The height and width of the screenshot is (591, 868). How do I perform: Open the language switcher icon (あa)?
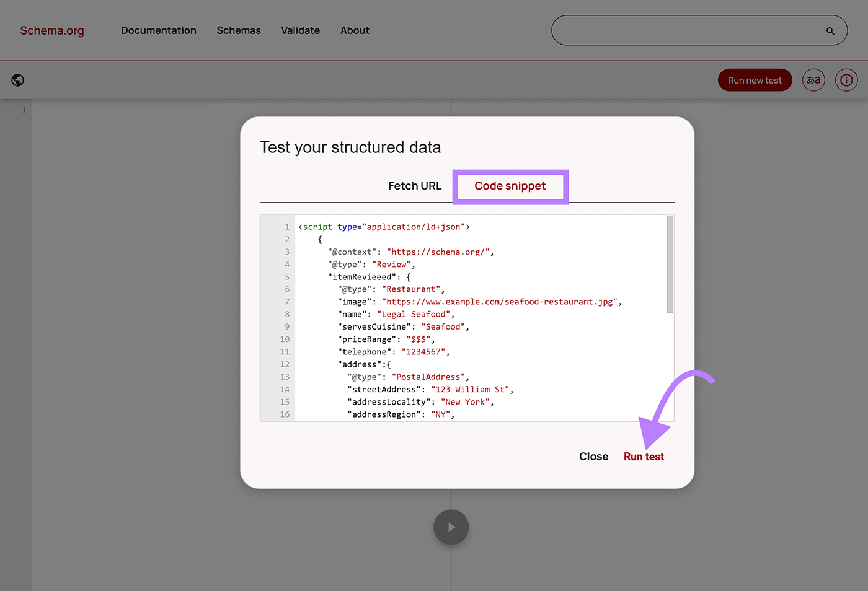point(813,80)
